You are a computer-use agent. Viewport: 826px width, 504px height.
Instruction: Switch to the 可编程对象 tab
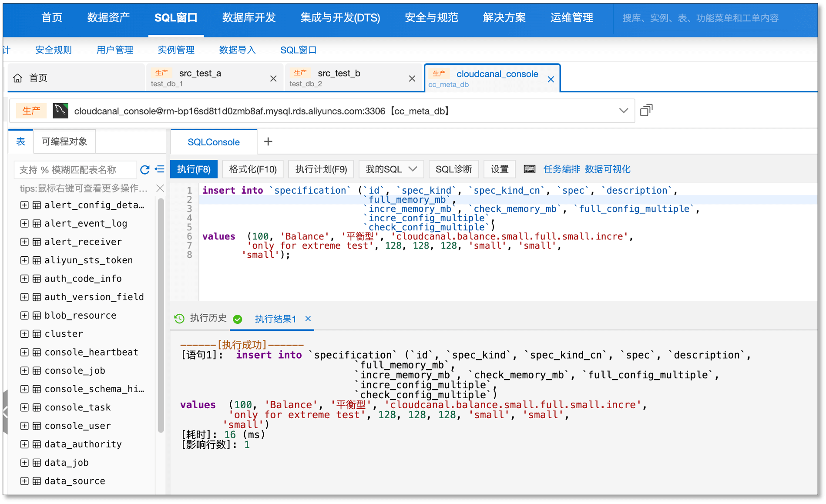click(64, 141)
